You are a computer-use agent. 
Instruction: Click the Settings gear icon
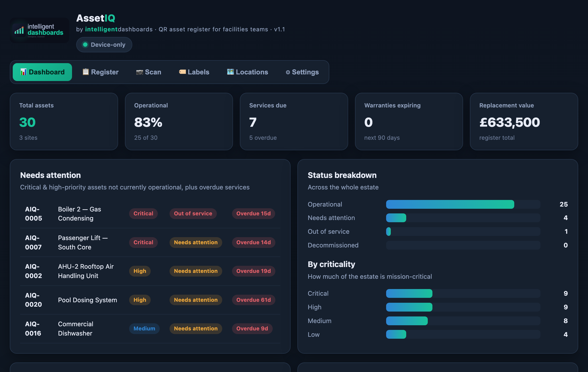point(288,72)
